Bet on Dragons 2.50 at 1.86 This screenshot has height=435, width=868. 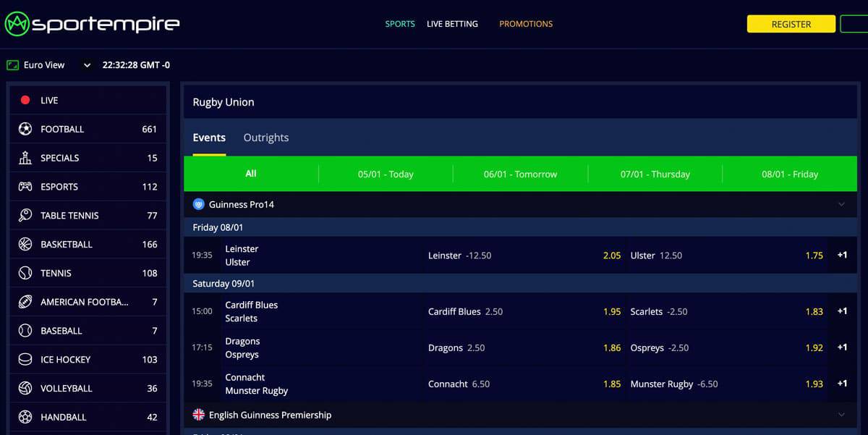click(x=524, y=347)
